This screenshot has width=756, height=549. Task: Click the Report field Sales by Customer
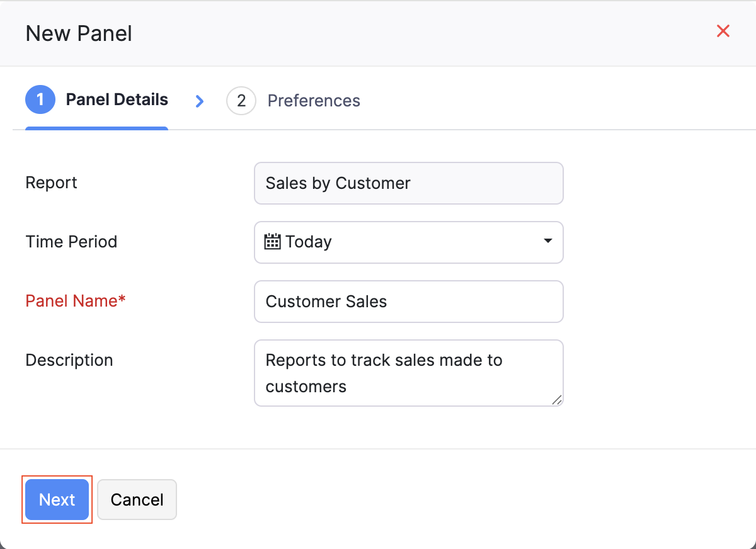click(408, 183)
